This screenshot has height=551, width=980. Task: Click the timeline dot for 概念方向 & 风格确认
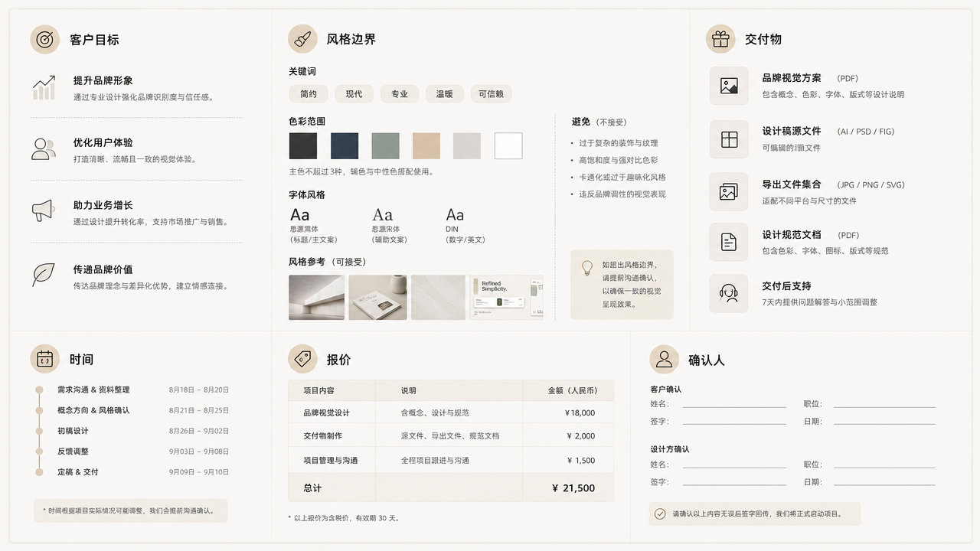click(x=39, y=410)
